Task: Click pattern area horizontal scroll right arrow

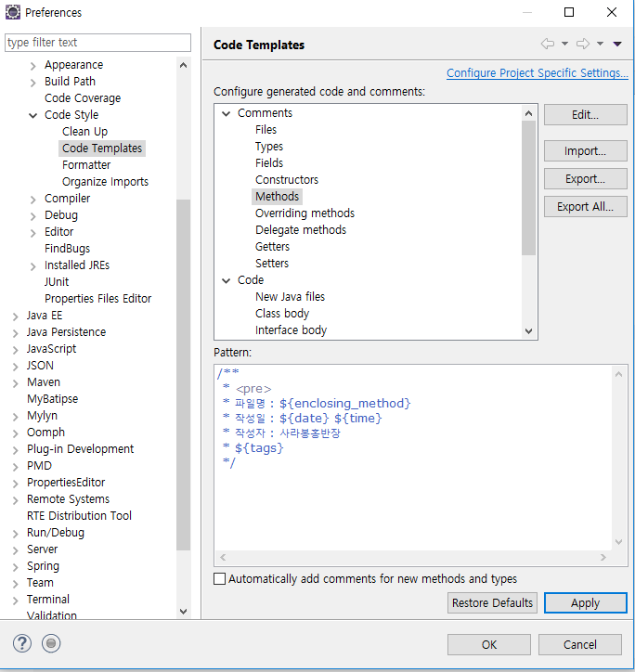Action: coord(603,558)
